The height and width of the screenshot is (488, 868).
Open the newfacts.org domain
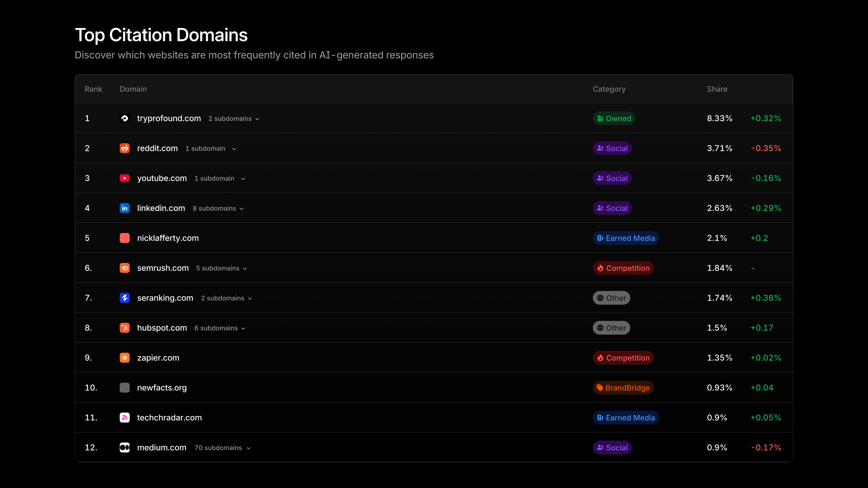(162, 388)
